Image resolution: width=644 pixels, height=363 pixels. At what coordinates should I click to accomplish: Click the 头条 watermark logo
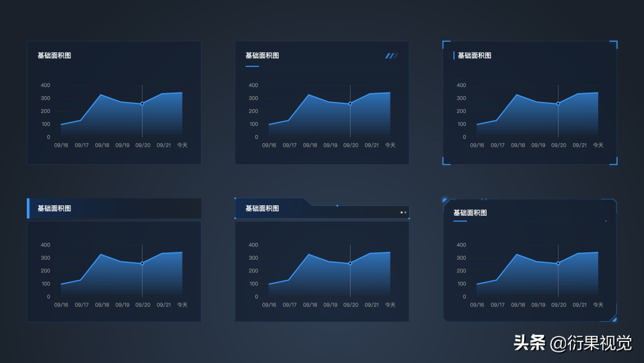pos(530,343)
